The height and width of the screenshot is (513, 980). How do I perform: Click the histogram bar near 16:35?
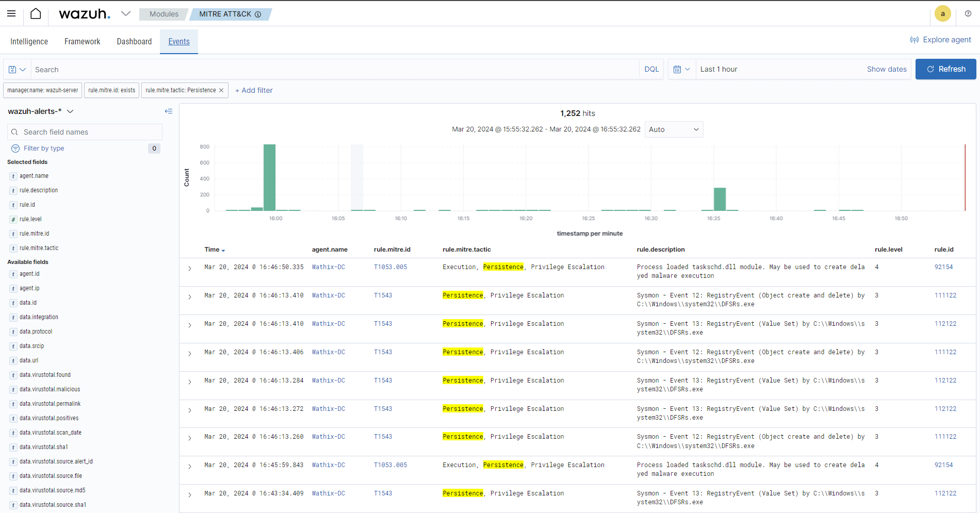tap(720, 199)
